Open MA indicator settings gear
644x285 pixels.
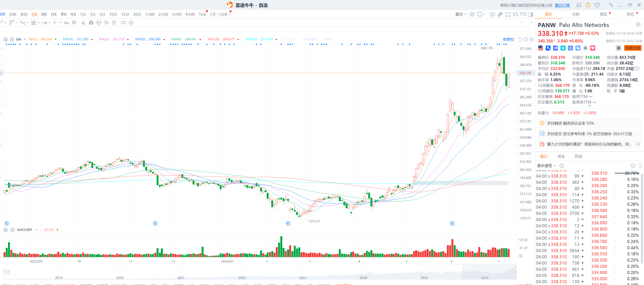(6, 39)
